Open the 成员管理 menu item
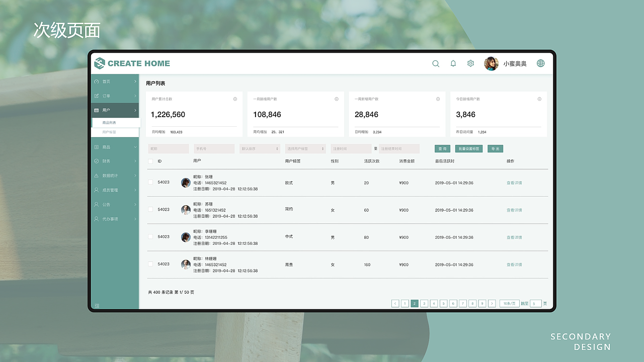644x362 pixels. [x=115, y=190]
